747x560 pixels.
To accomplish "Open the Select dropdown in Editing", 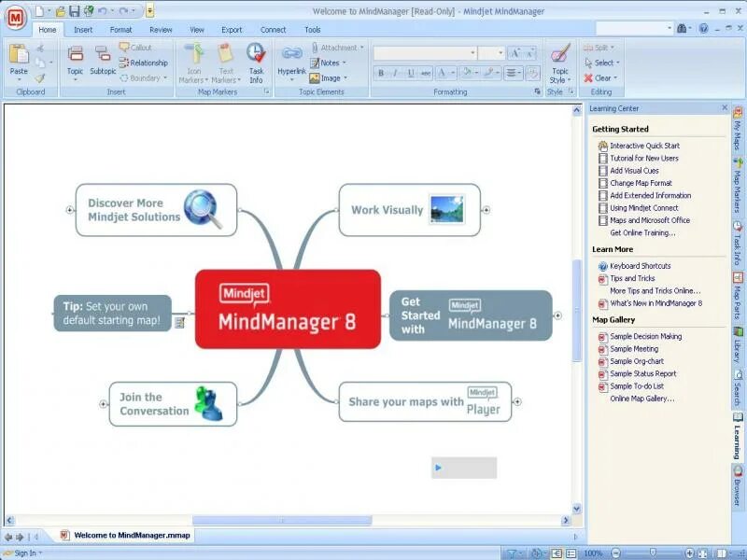I will click(618, 63).
